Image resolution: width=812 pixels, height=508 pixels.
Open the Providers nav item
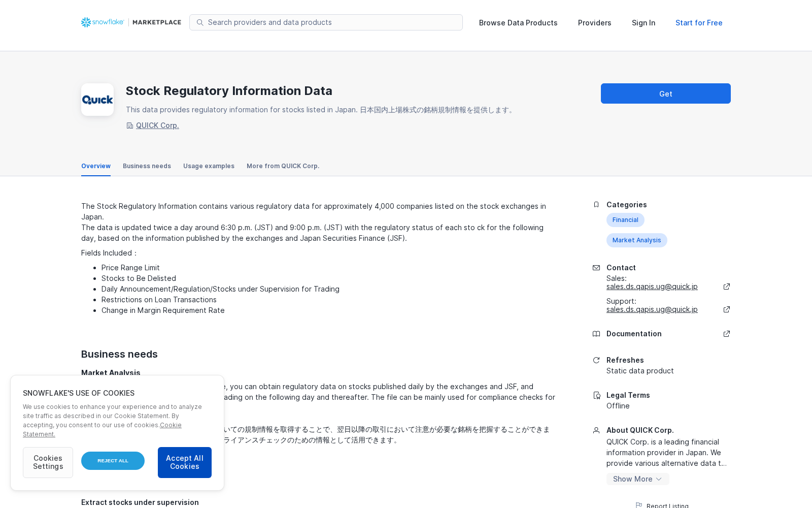coord(594,23)
